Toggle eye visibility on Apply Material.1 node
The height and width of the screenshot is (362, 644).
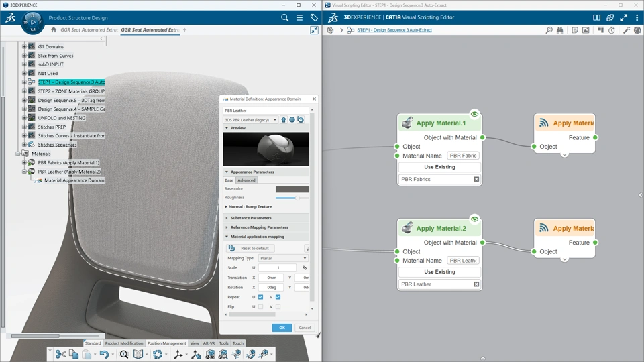point(474,114)
